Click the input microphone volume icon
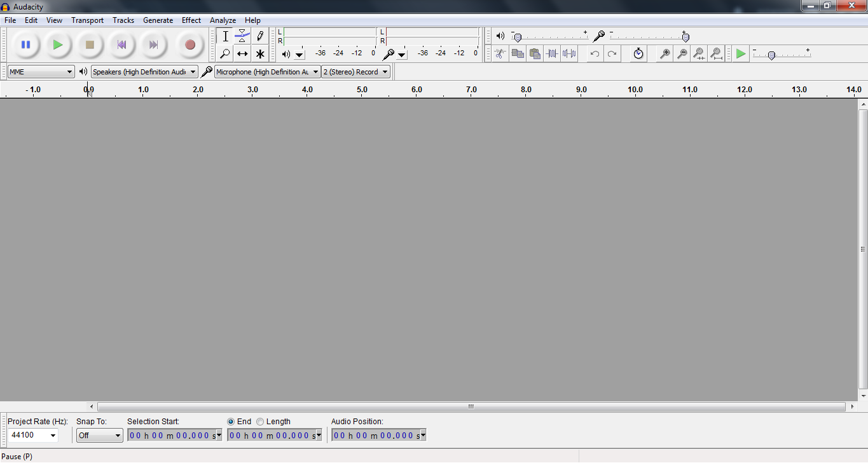Screen dimensions: 868x463 598,36
